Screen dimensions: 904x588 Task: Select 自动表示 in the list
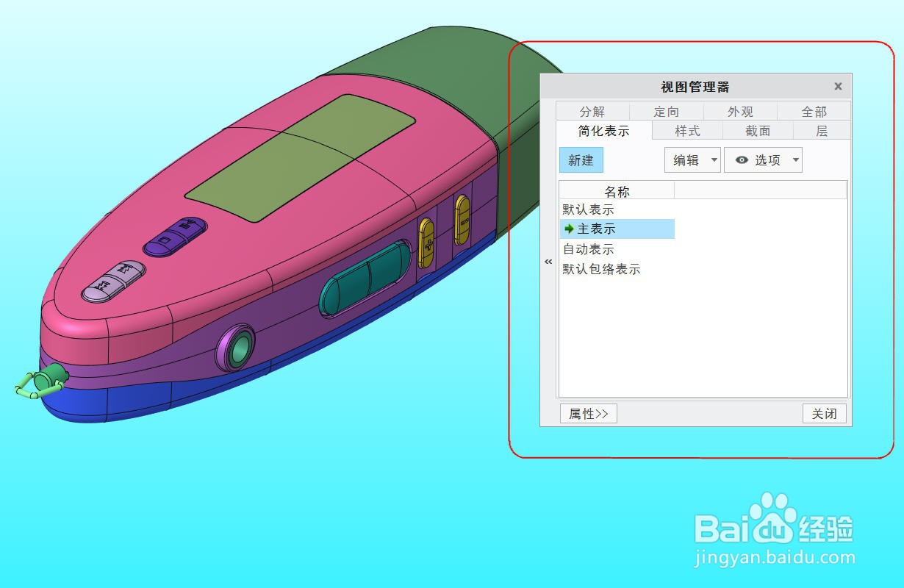(588, 250)
